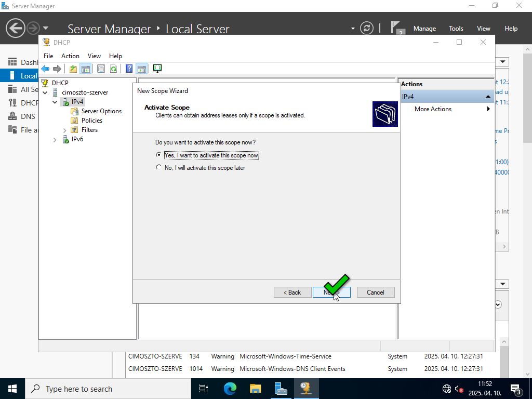This screenshot has height=399, width=532.
Task: Toggle the Show/Hide Console Tree icon
Action: coord(85,69)
